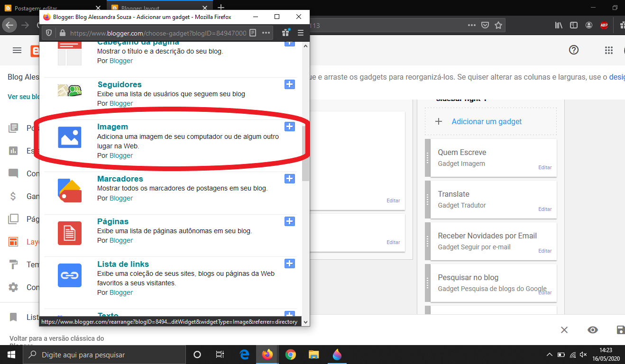This screenshot has width=625, height=364.
Task: Click the volume muted tray icon
Action: pos(584,355)
